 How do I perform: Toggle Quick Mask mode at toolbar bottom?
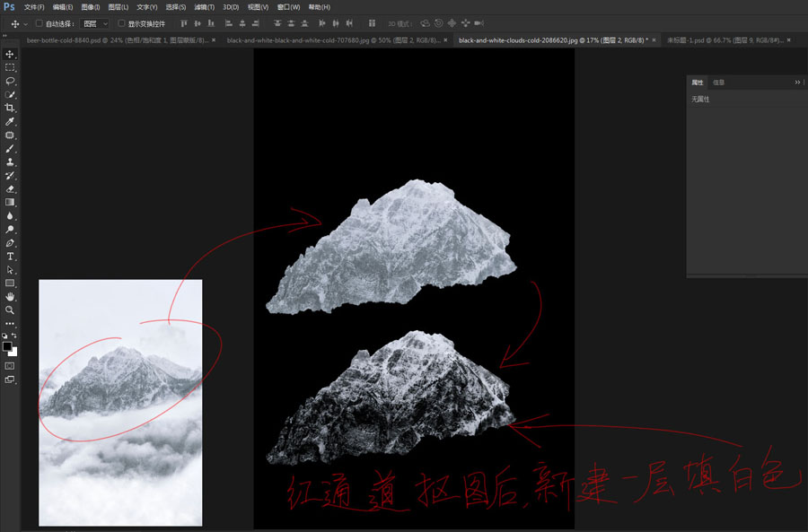coord(10,366)
